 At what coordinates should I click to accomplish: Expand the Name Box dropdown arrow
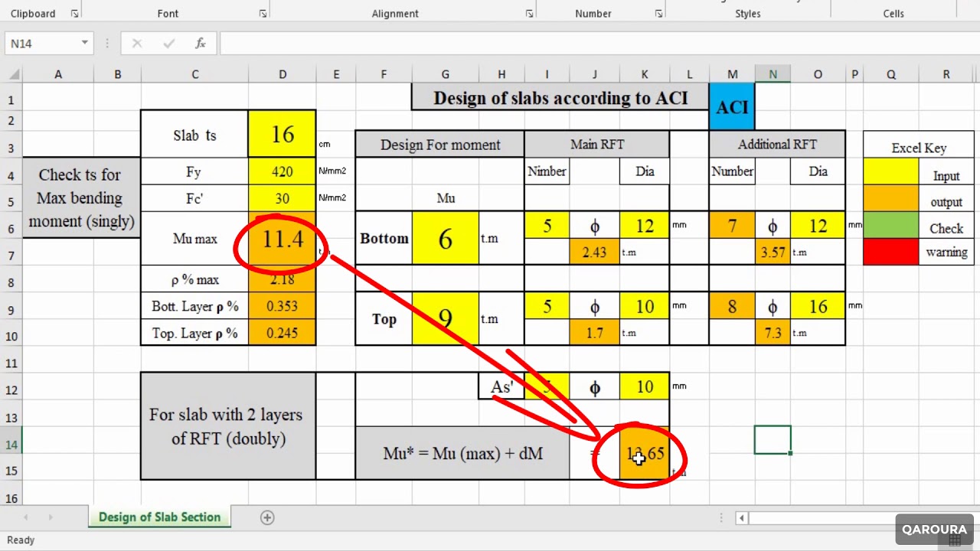(x=85, y=44)
